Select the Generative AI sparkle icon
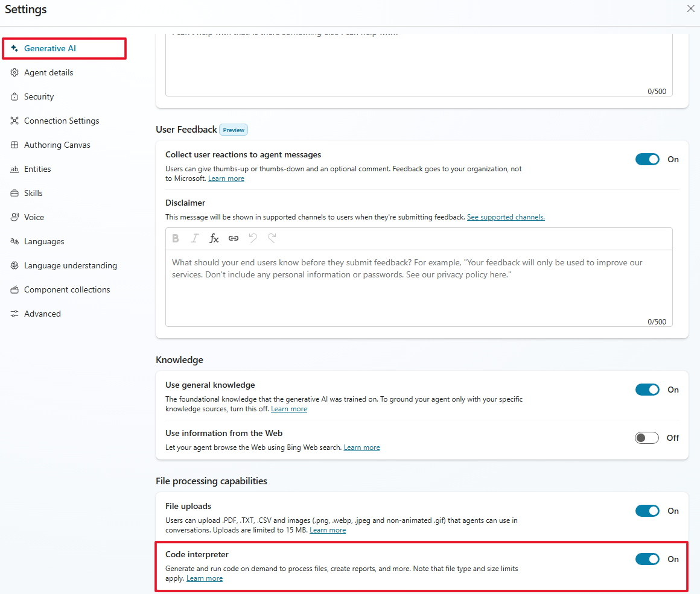This screenshot has width=700, height=594. [x=14, y=48]
